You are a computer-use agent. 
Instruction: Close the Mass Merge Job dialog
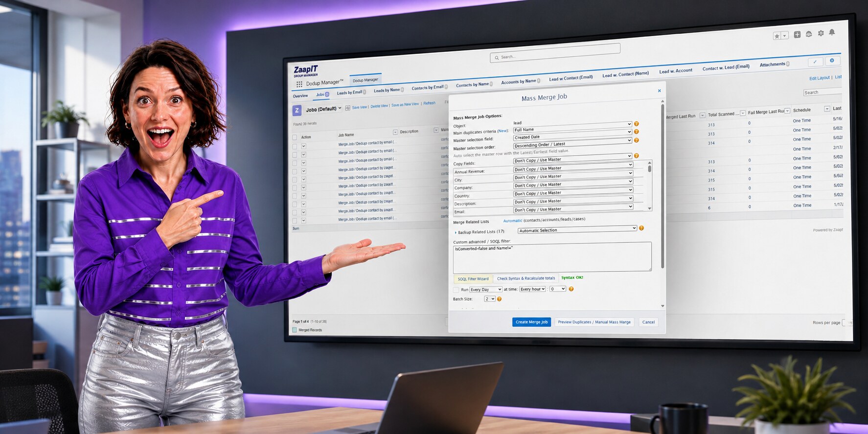point(660,91)
